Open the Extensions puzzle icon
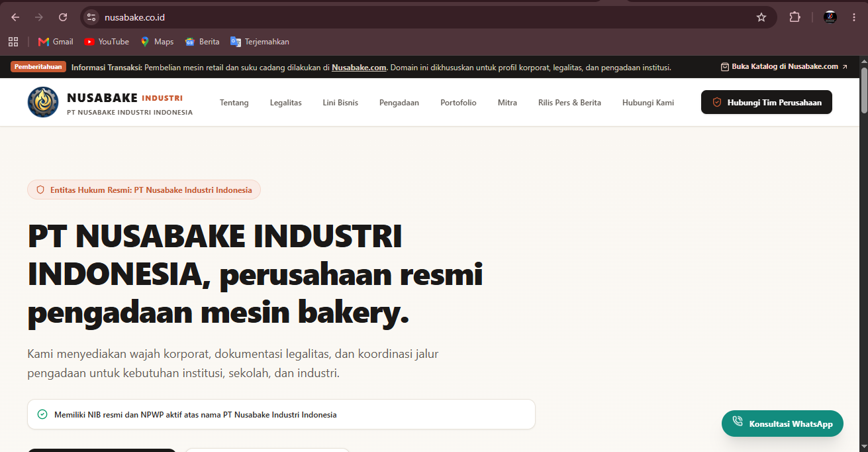The height and width of the screenshot is (452, 868). [795, 17]
